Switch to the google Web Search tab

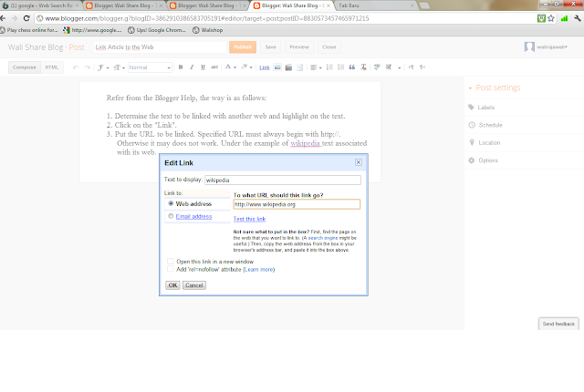point(41,5)
